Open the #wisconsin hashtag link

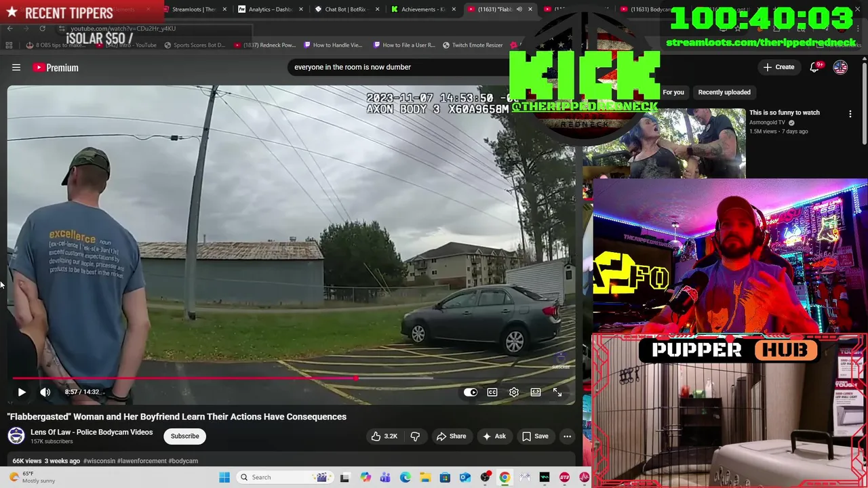tap(99, 461)
